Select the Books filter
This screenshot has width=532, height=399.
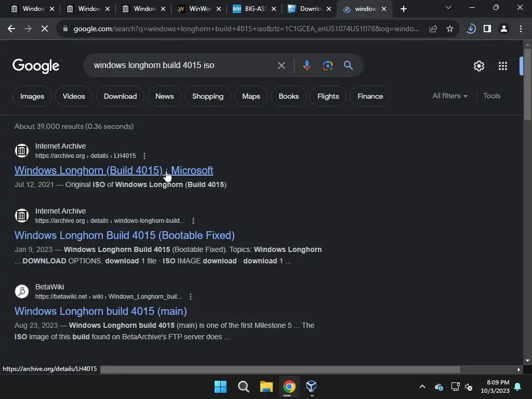pyautogui.click(x=289, y=96)
